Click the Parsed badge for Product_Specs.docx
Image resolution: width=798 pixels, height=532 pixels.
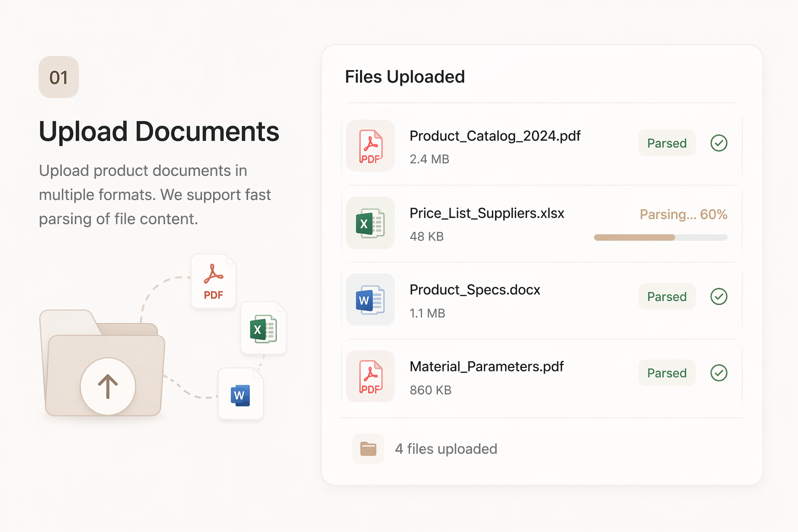tap(667, 297)
